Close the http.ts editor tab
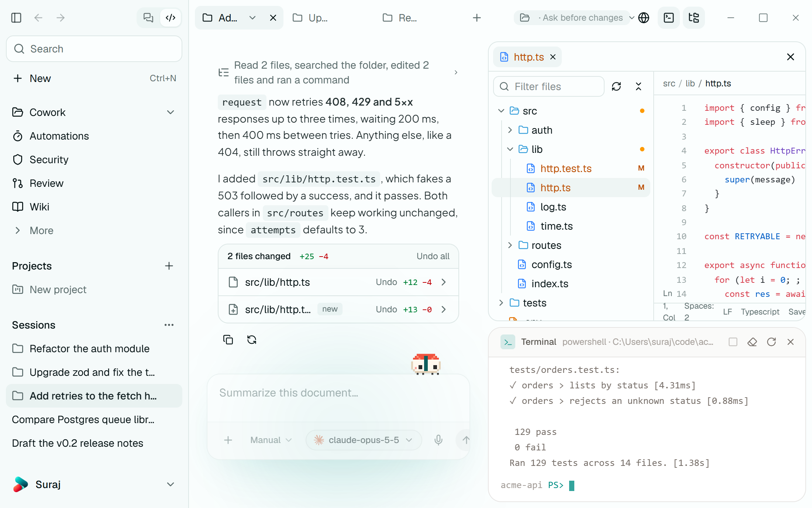 click(x=553, y=57)
